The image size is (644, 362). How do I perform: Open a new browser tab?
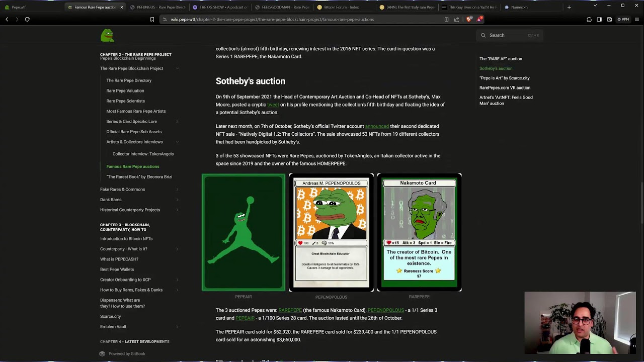(x=569, y=7)
